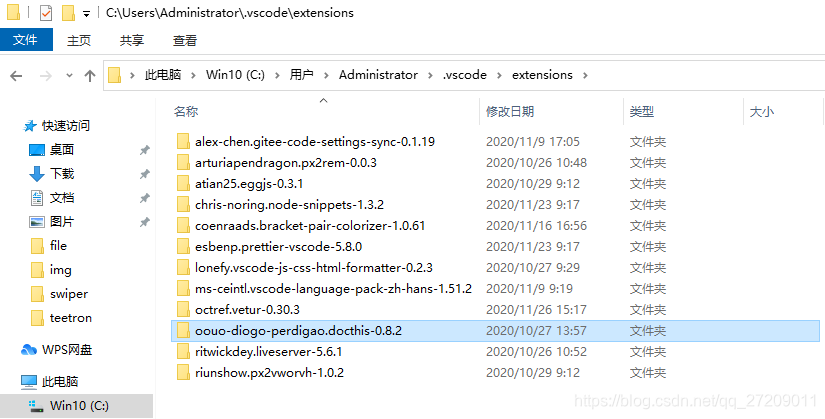Click the Forward navigation arrow
Viewport: 825px width, 419px height.
pyautogui.click(x=46, y=76)
